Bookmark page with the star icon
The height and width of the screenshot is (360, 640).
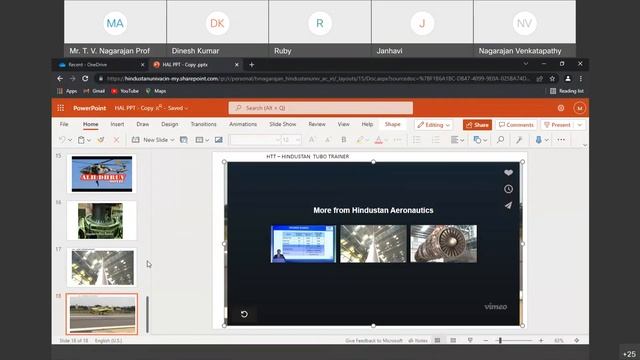pyautogui.click(x=552, y=78)
